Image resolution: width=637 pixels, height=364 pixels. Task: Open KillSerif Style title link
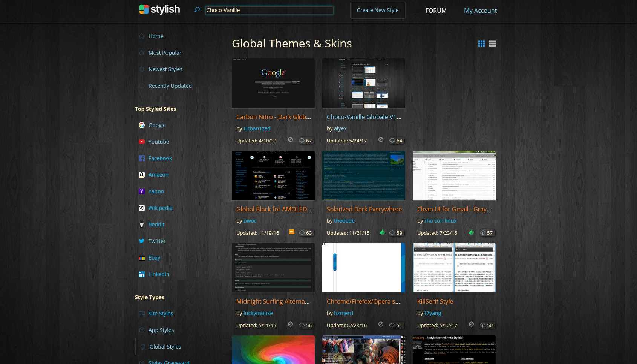tap(435, 301)
